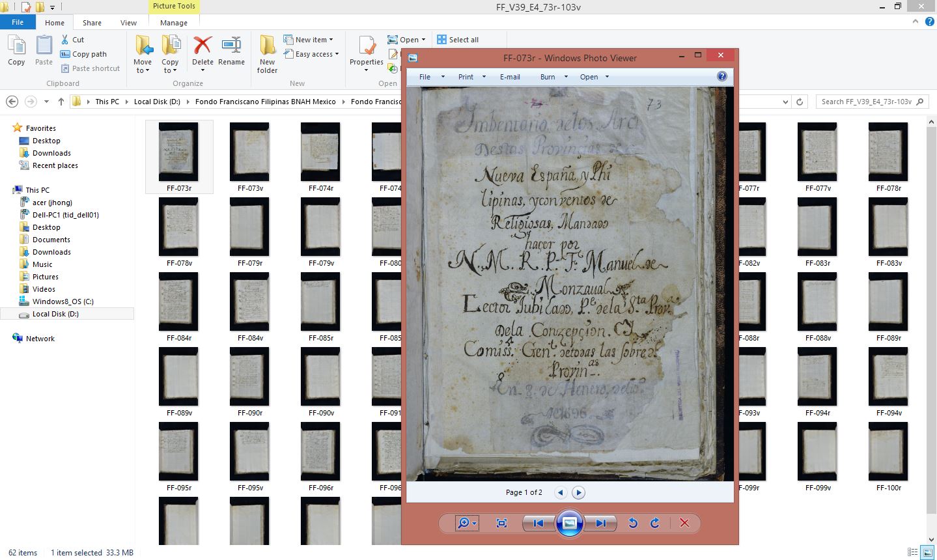Click the actual size fit icon
The width and height of the screenshot is (937, 560).
click(x=501, y=523)
